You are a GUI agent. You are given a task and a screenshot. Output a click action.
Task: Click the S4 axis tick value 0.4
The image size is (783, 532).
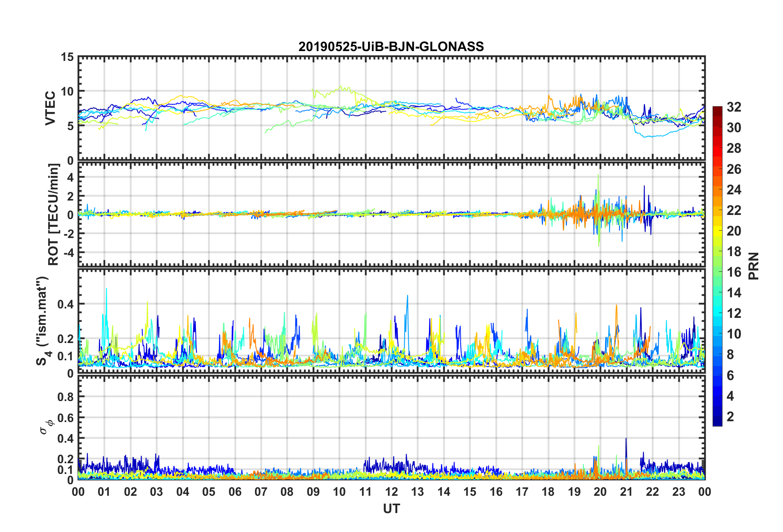66,304
